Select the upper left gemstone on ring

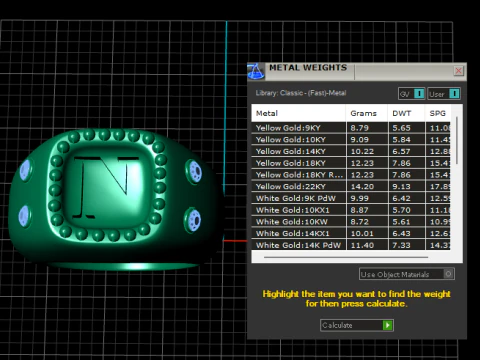click(26, 170)
